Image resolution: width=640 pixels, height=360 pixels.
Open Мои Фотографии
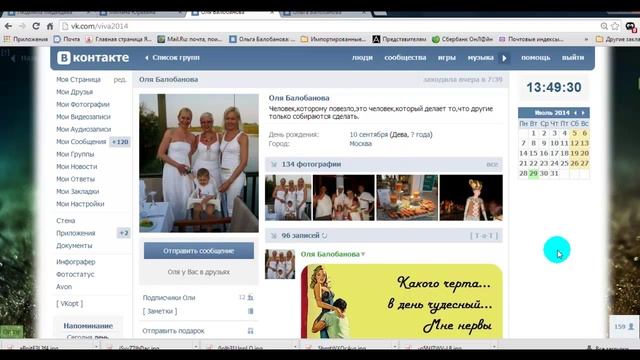coord(83,104)
